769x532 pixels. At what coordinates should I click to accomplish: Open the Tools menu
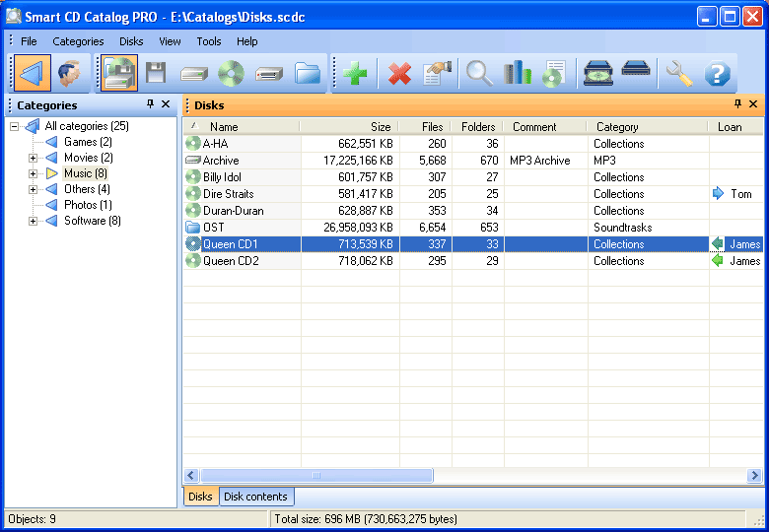pos(208,41)
